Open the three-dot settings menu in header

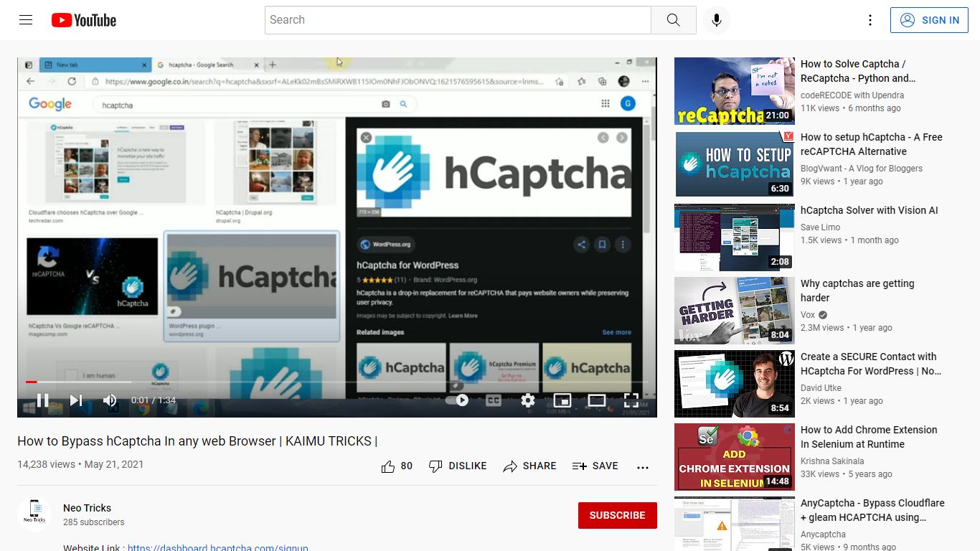pyautogui.click(x=870, y=20)
